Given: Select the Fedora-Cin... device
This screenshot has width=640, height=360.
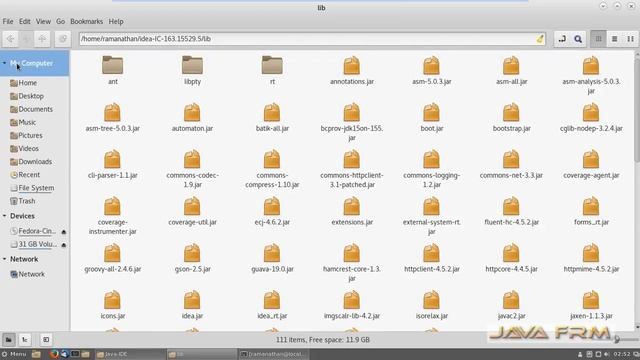Looking at the screenshot, I should [33, 231].
